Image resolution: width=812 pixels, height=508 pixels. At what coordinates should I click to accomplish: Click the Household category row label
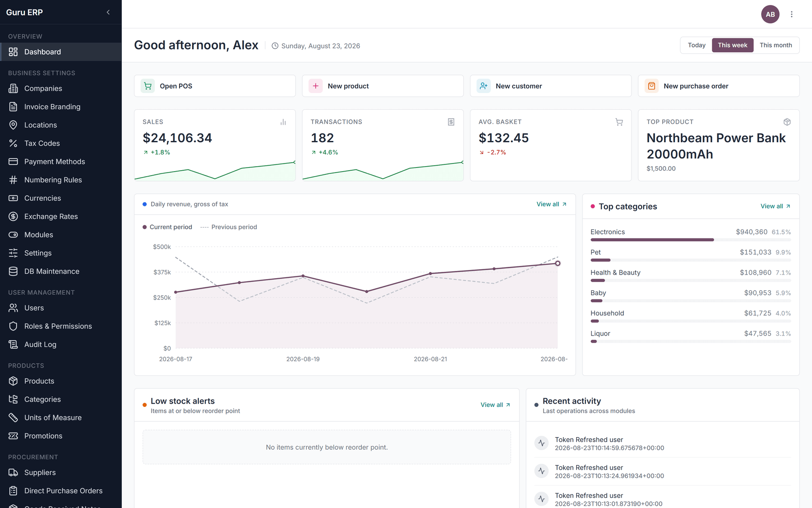[x=607, y=313]
